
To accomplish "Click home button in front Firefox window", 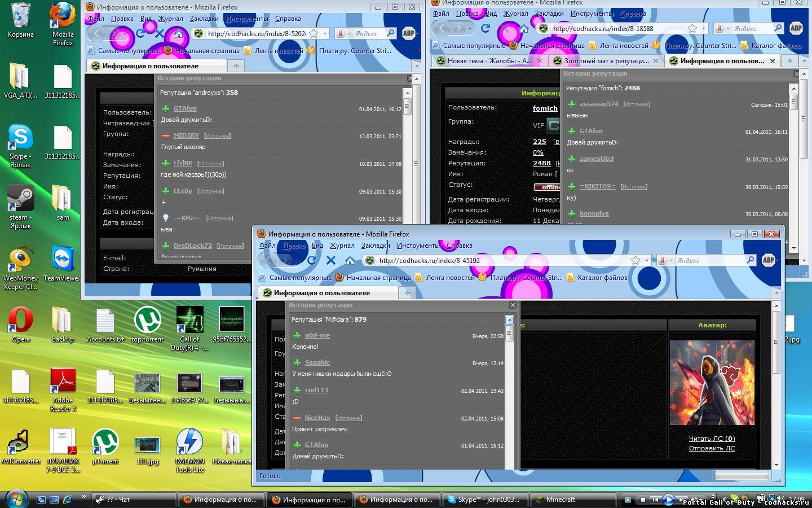I will pos(350,260).
